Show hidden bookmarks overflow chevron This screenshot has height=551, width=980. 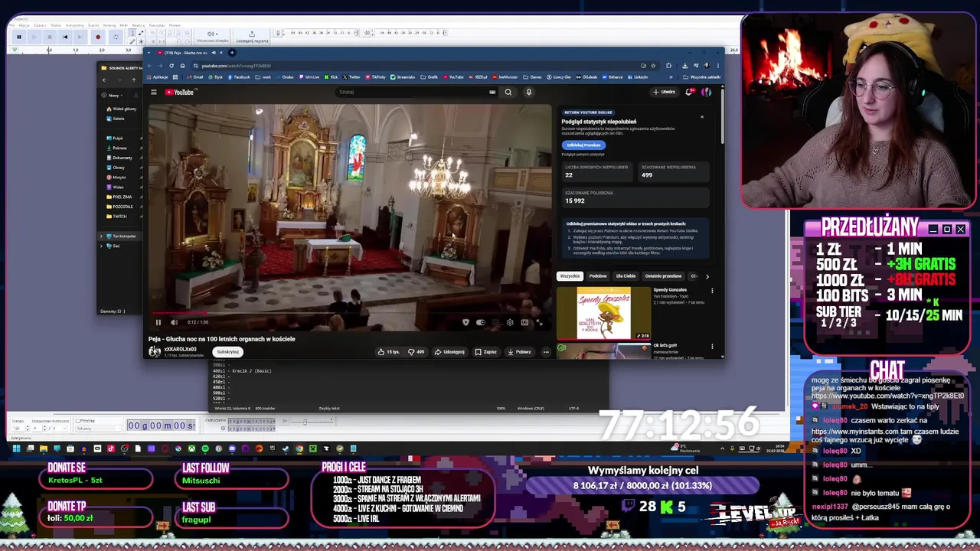pos(671,77)
